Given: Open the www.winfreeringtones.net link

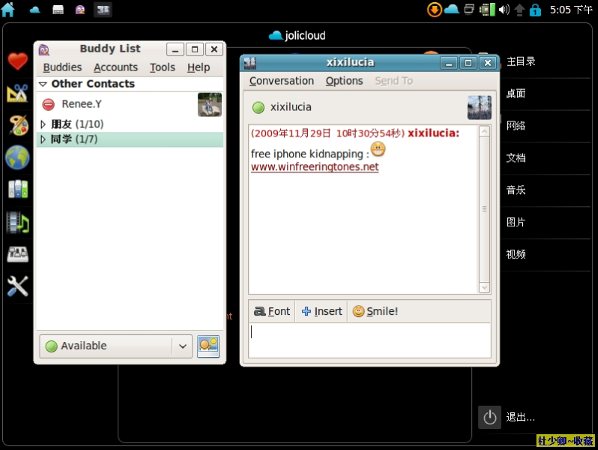Looking at the screenshot, I should coord(315,167).
